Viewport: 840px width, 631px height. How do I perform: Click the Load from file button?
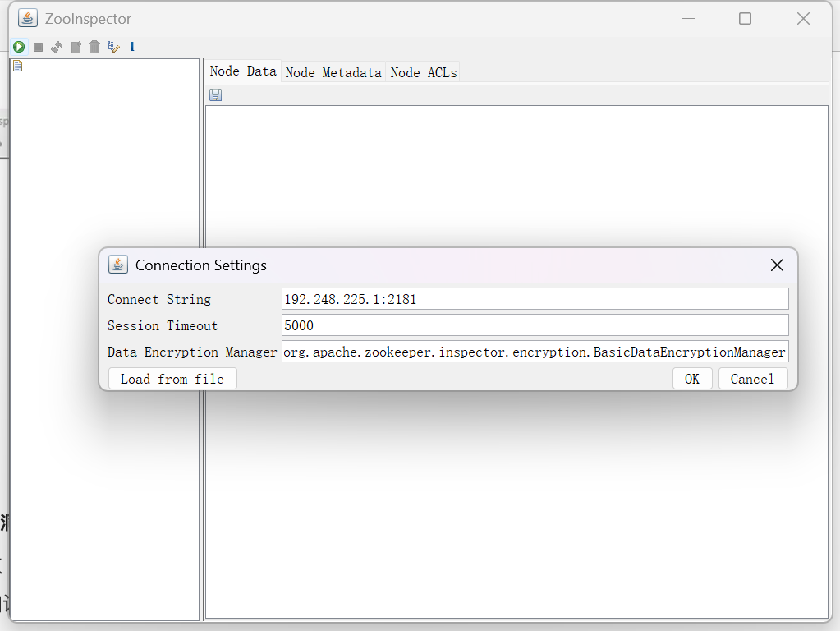172,379
